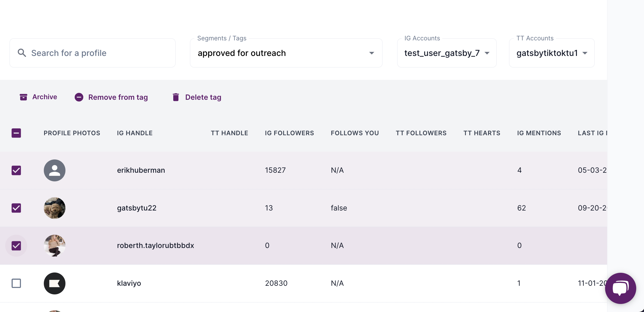
Task: Expand the IG Accounts dropdown arrow
Action: 487,53
